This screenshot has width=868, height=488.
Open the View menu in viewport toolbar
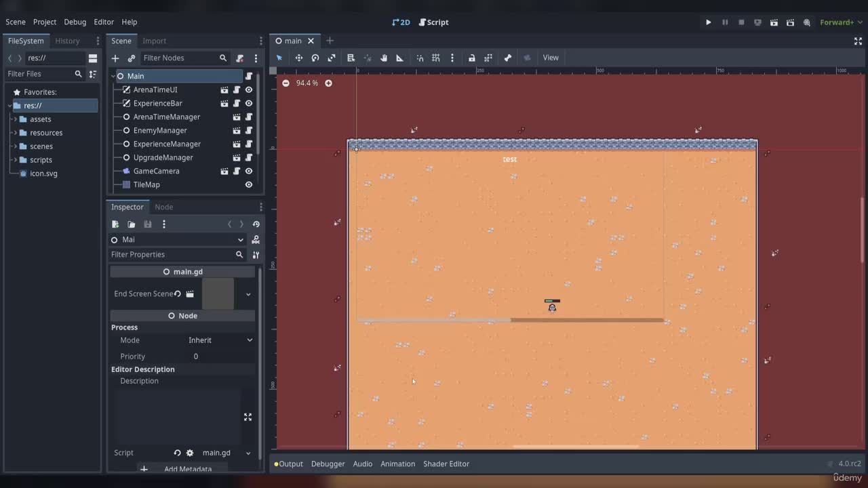pos(551,58)
